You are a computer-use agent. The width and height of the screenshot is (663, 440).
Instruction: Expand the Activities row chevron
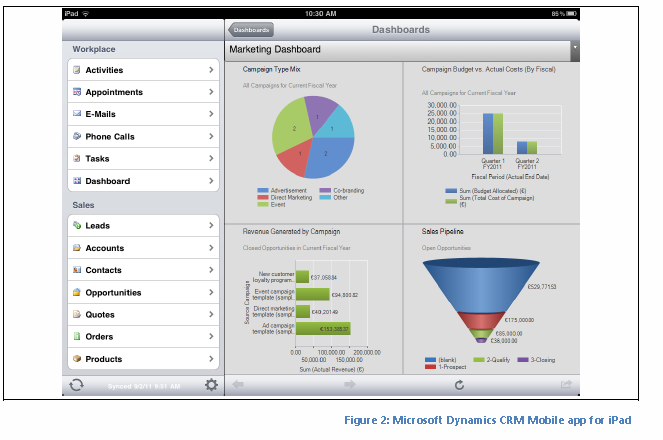pos(211,70)
